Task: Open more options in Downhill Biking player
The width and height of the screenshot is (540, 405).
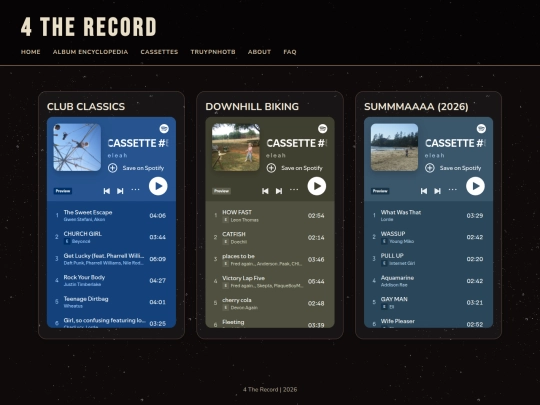Action: click(294, 189)
